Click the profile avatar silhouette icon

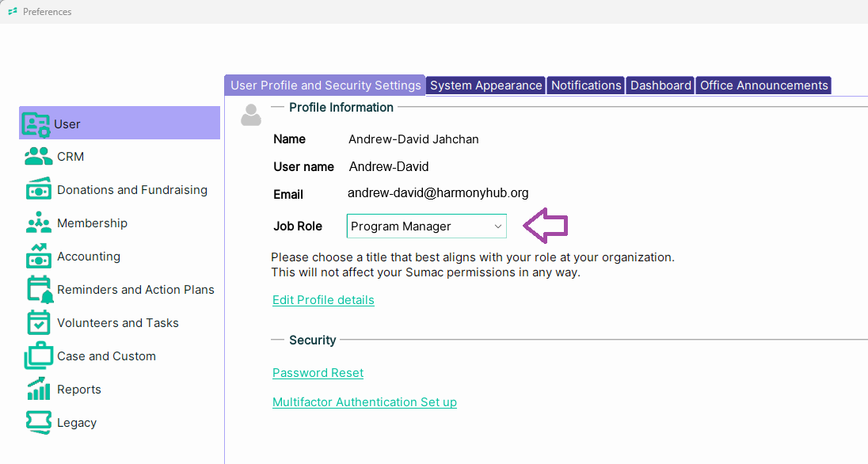[251, 116]
